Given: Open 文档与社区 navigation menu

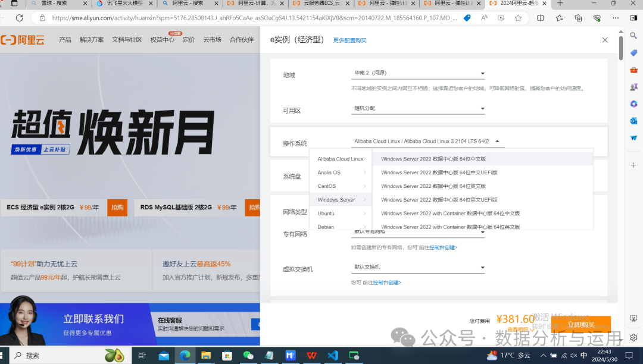Looking at the screenshot, I should (127, 40).
